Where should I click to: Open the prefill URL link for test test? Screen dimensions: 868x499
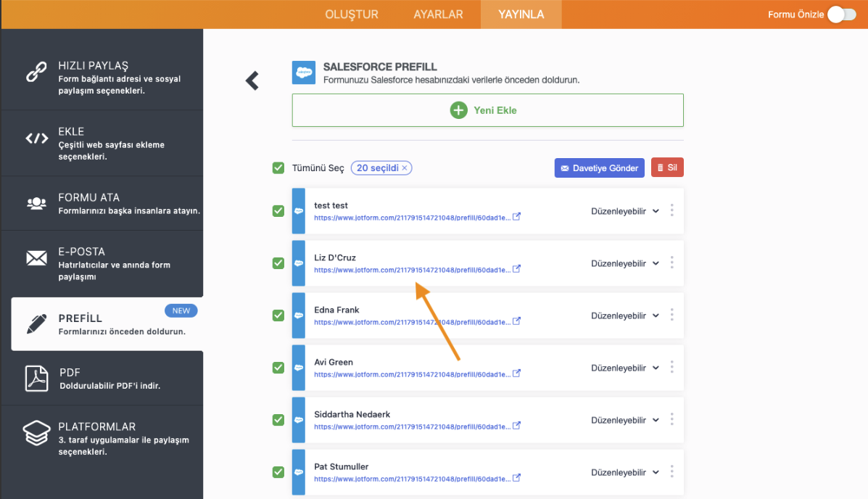412,218
